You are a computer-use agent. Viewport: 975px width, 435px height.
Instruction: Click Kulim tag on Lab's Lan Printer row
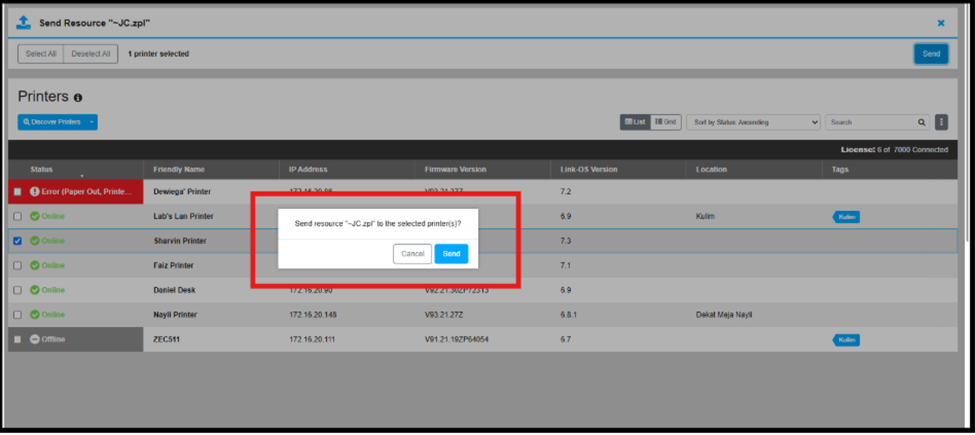pyautogui.click(x=846, y=217)
